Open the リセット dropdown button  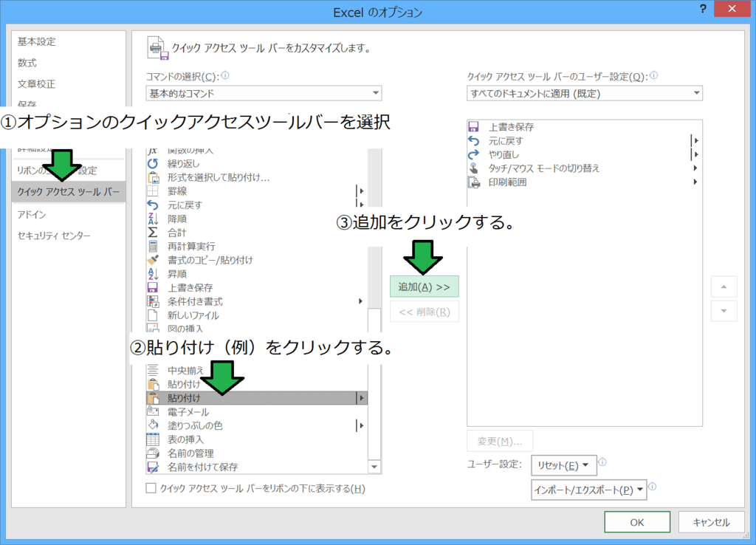tap(563, 465)
